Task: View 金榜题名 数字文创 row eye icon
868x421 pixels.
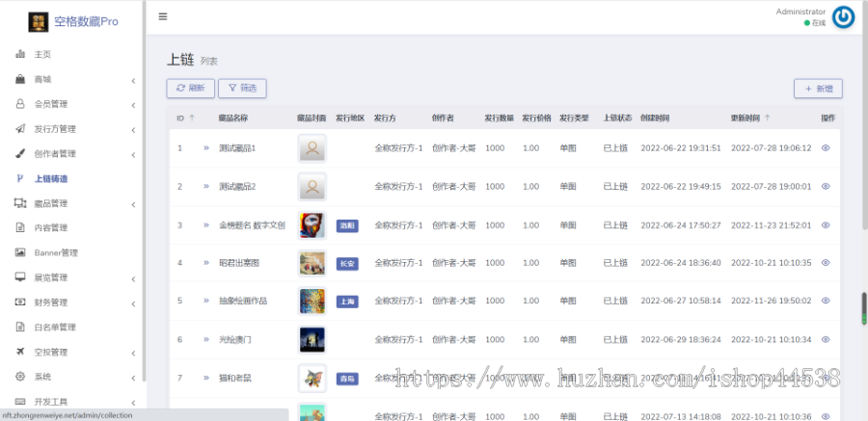Action: (x=826, y=225)
